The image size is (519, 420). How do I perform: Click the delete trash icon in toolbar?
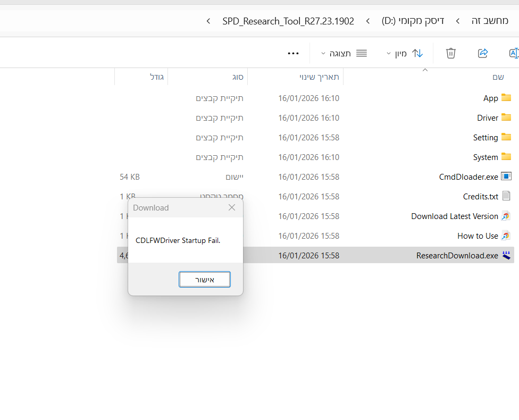click(450, 53)
